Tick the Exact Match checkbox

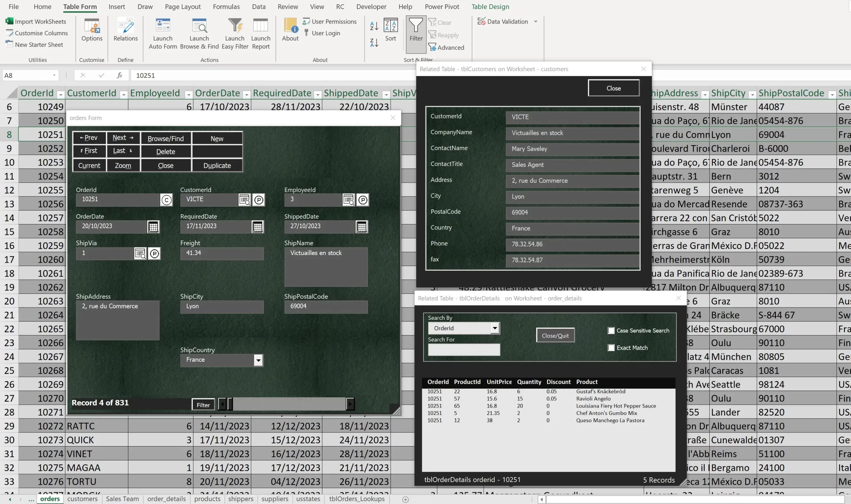pyautogui.click(x=611, y=347)
